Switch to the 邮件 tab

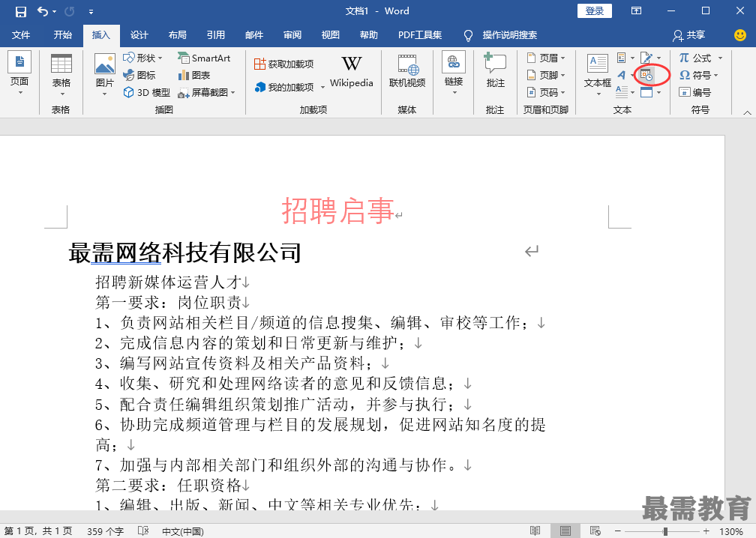[x=254, y=34]
